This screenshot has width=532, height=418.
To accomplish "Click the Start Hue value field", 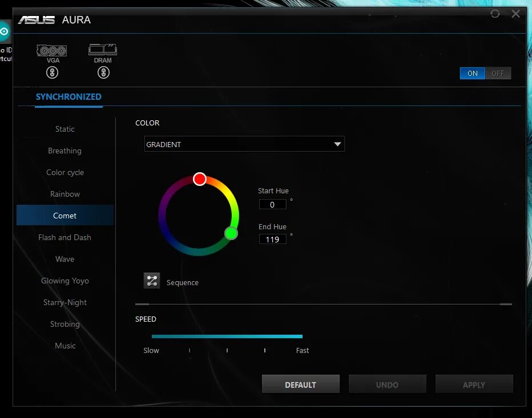I will click(x=272, y=204).
